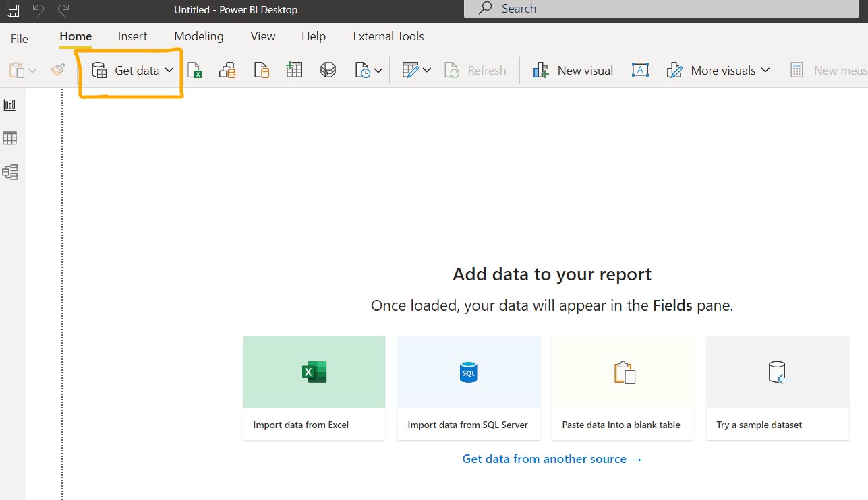Image resolution: width=868 pixels, height=500 pixels.
Task: Open the Power BI datasets hub icon
Action: pos(227,70)
